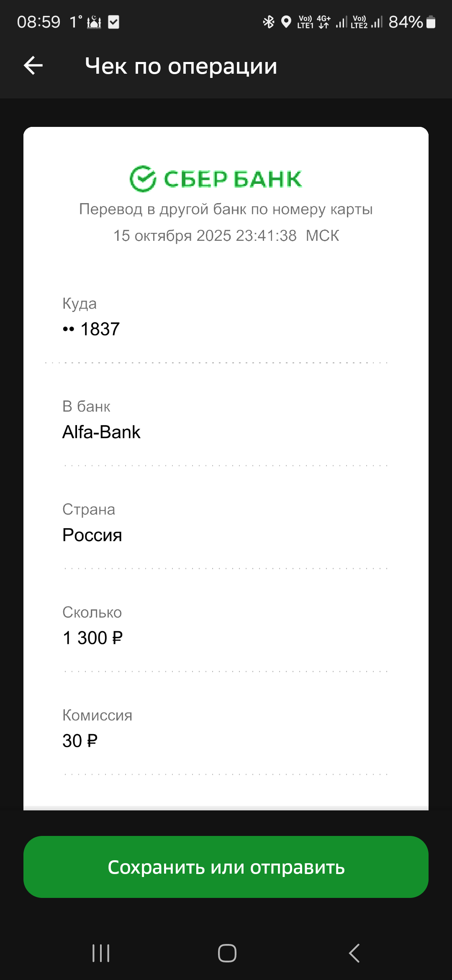Tap the transfer description text under logo
452x980 pixels.
point(226,209)
